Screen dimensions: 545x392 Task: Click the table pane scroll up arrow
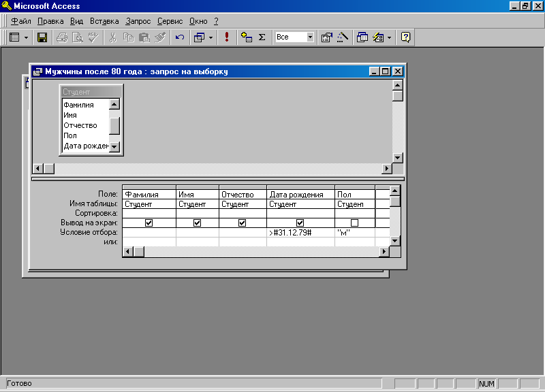(398, 85)
